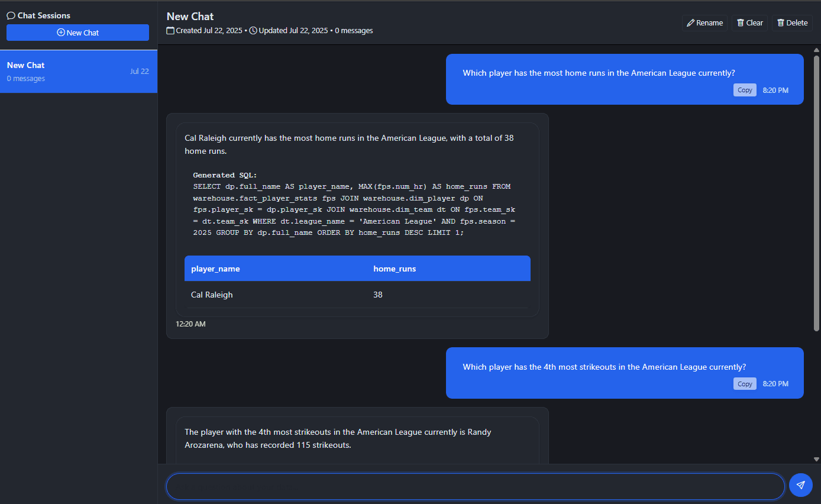Click the pencil icon on Rename

(690, 23)
